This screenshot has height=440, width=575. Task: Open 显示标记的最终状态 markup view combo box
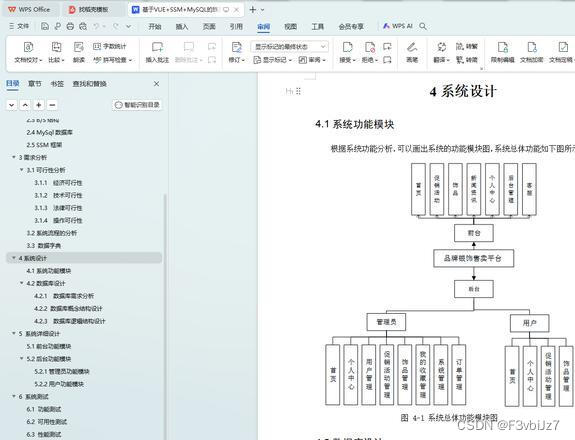coord(290,47)
